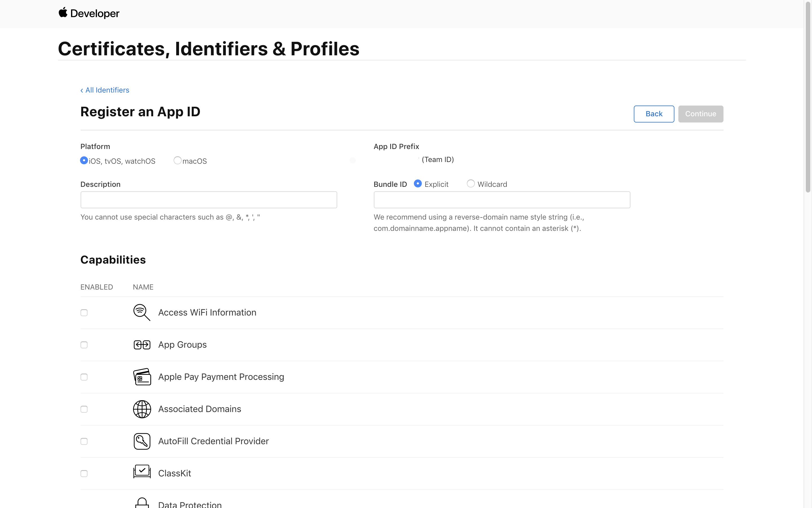The height and width of the screenshot is (508, 812).
Task: Click the Continue button
Action: pos(701,114)
